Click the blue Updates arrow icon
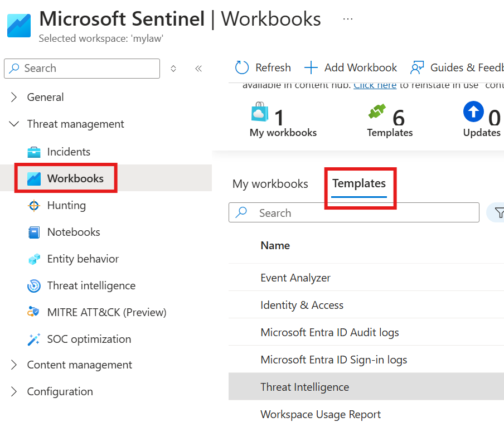Screen dimensions: 504x422 point(473,111)
